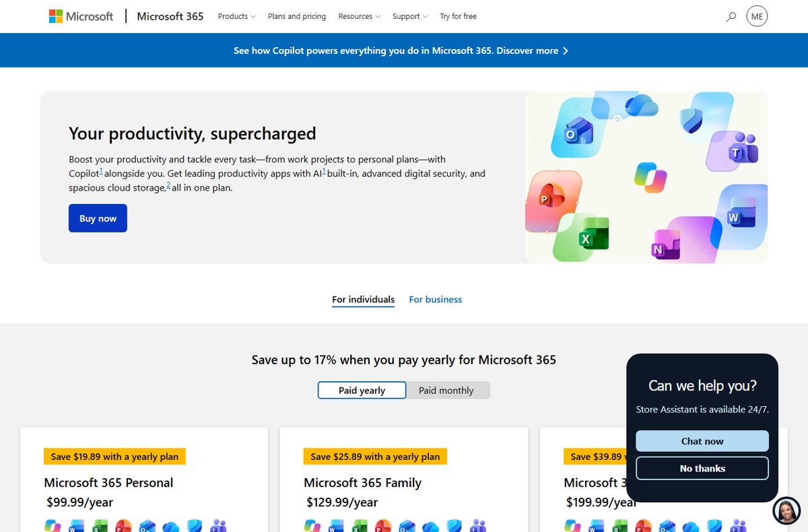
Task: Click the Microsoft 365 Family plan title
Action: click(x=362, y=483)
